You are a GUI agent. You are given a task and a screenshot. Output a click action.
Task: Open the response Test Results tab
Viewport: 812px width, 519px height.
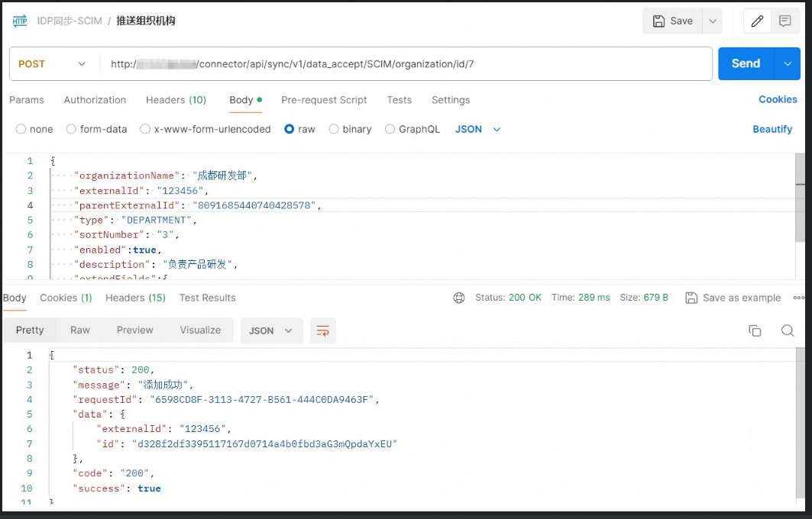click(207, 298)
